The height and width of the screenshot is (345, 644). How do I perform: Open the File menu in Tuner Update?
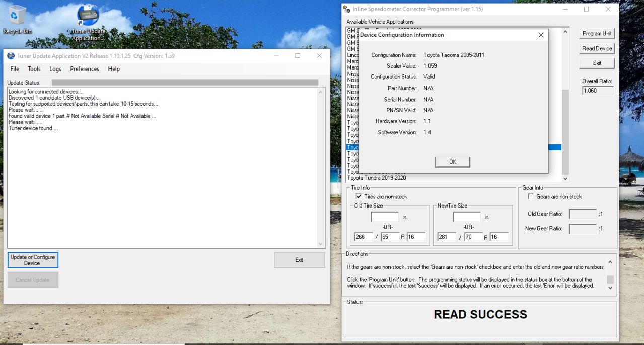15,69
